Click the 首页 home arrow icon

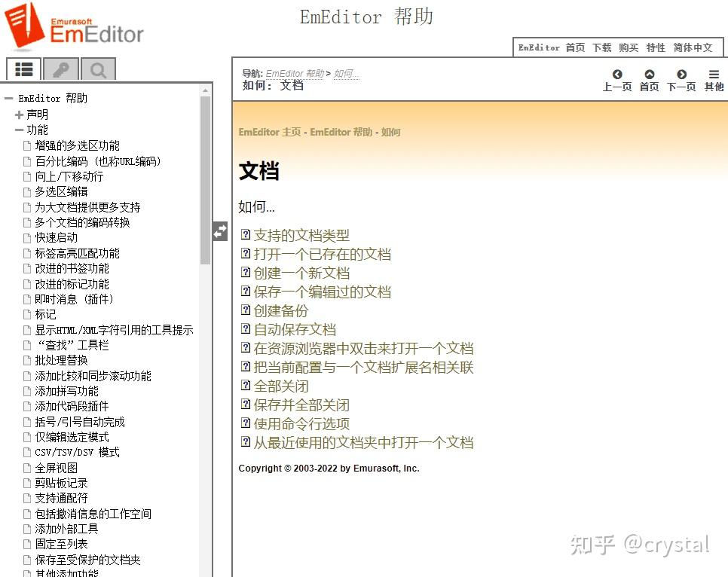point(649,75)
